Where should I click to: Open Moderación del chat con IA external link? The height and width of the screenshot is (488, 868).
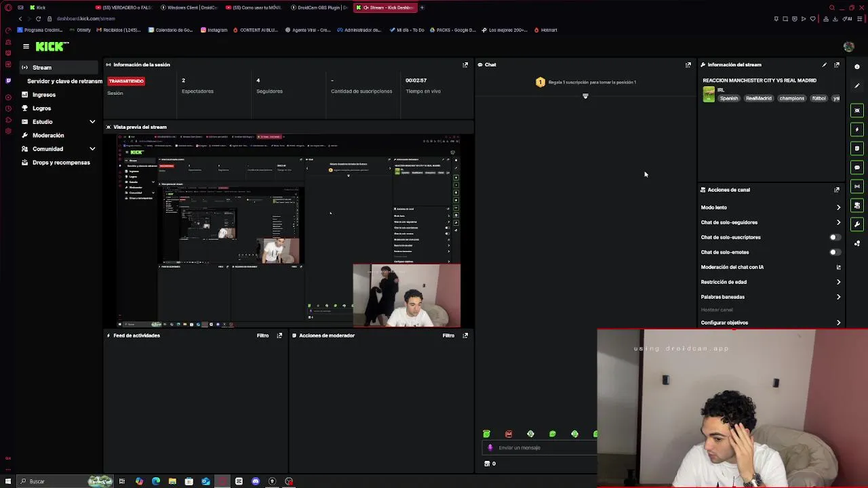coord(839,267)
